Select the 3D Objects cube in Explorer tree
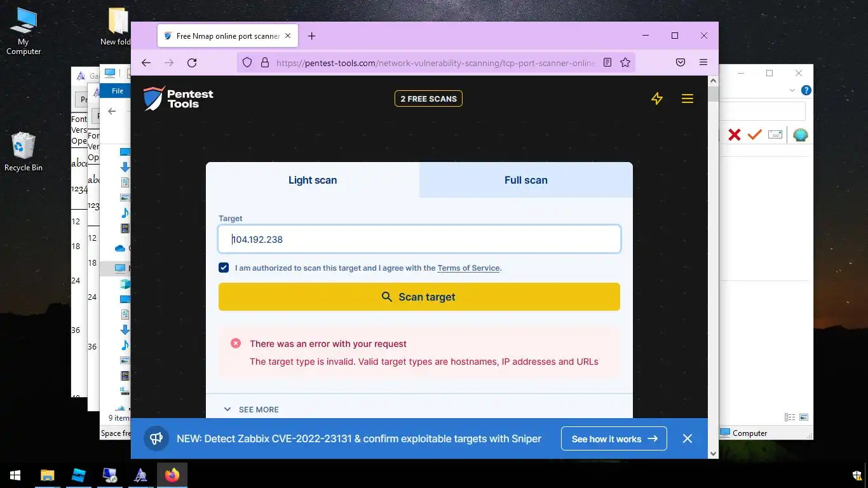 (x=125, y=284)
